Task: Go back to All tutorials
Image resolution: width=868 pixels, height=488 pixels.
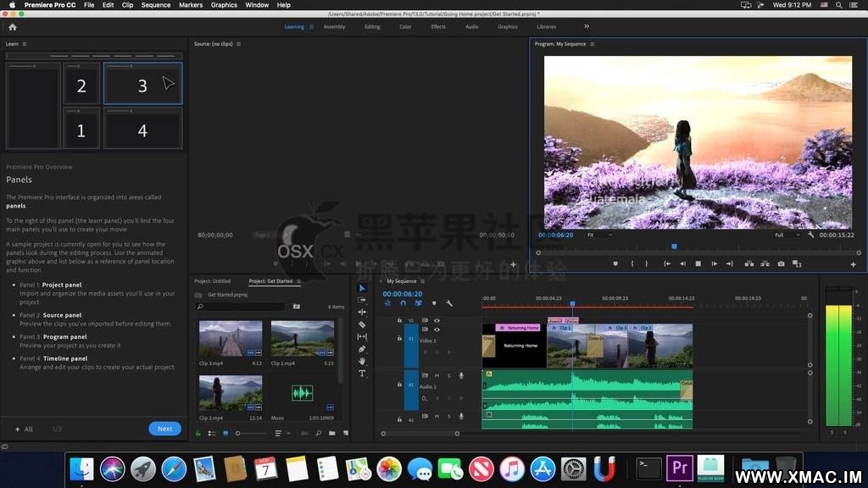Action: [24, 430]
